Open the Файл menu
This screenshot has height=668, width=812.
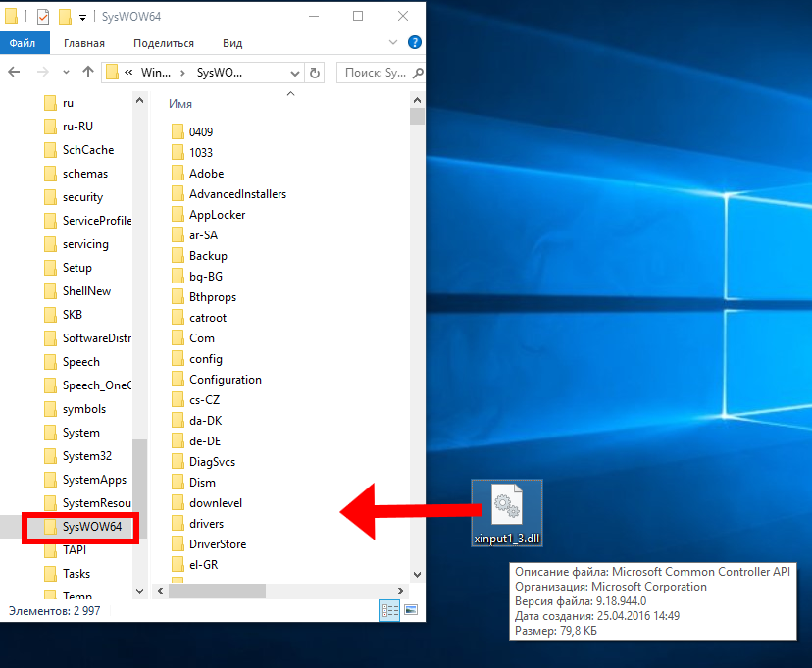coord(23,43)
